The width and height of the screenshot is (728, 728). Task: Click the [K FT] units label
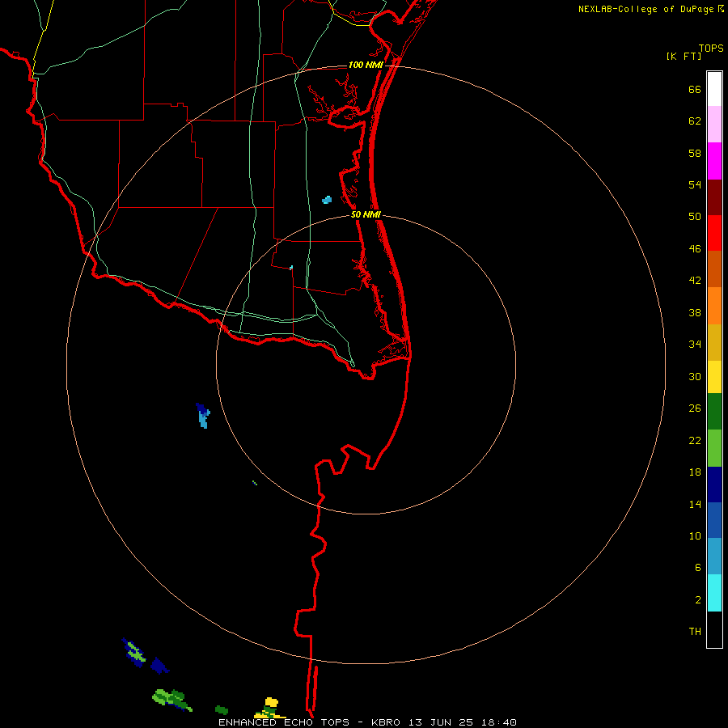(684, 56)
